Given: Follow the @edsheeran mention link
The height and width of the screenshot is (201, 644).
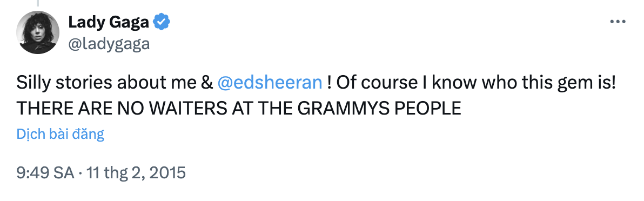Looking at the screenshot, I should coord(270,83).
